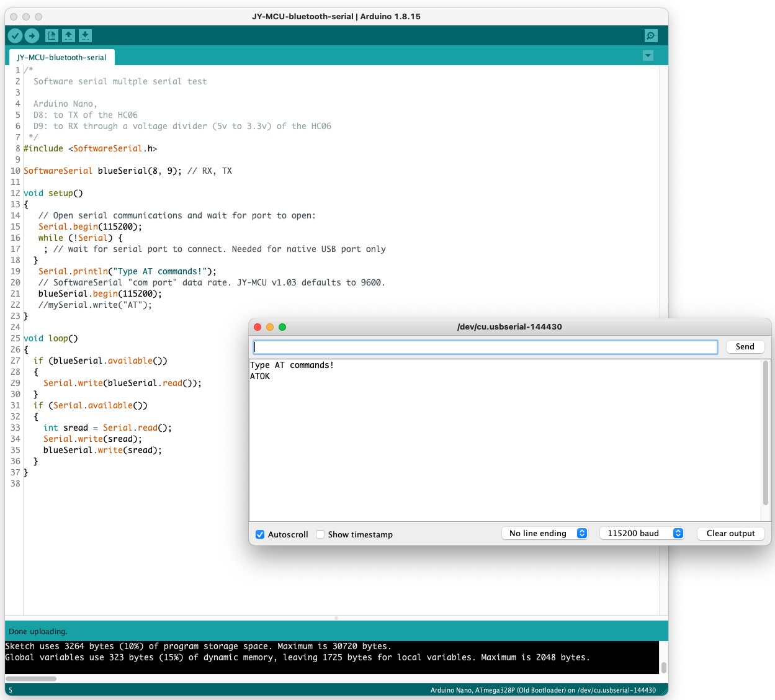Open a sketch using the Open icon
Image resolution: width=775 pixels, height=700 pixels.
(68, 36)
